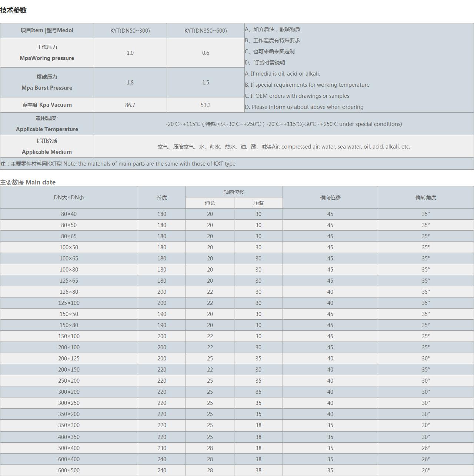This screenshot has width=474, height=476.
Task: Click the 伸长 sub-column header
Action: 210,203
